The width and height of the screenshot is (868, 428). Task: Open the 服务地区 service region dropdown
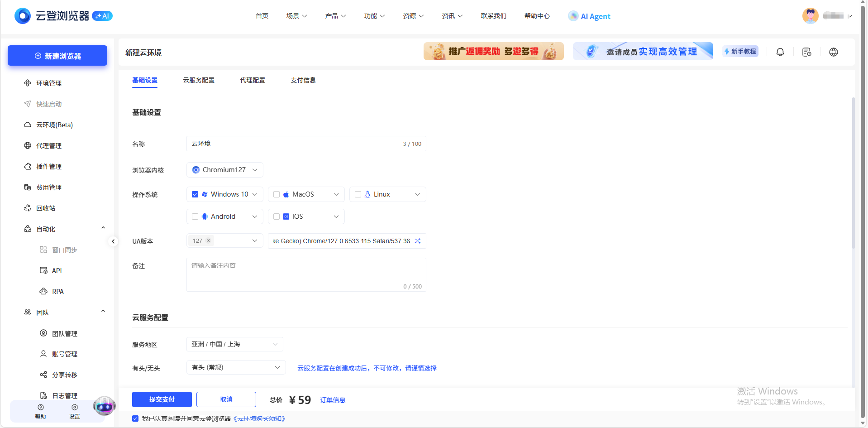tap(234, 344)
